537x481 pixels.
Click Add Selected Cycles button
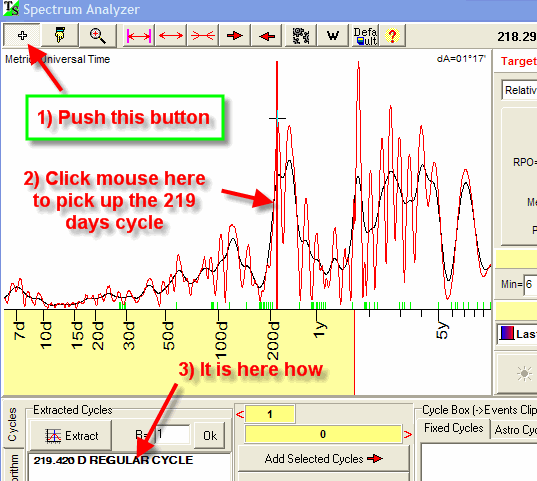coord(323,458)
